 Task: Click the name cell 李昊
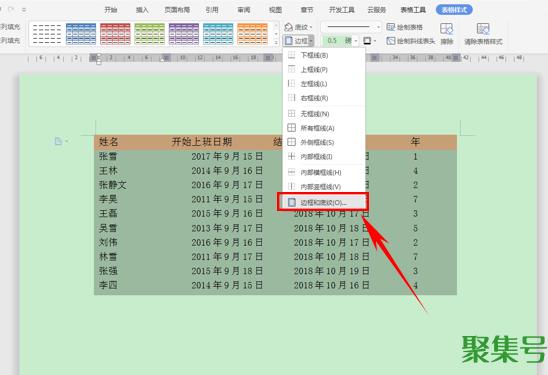click(108, 199)
